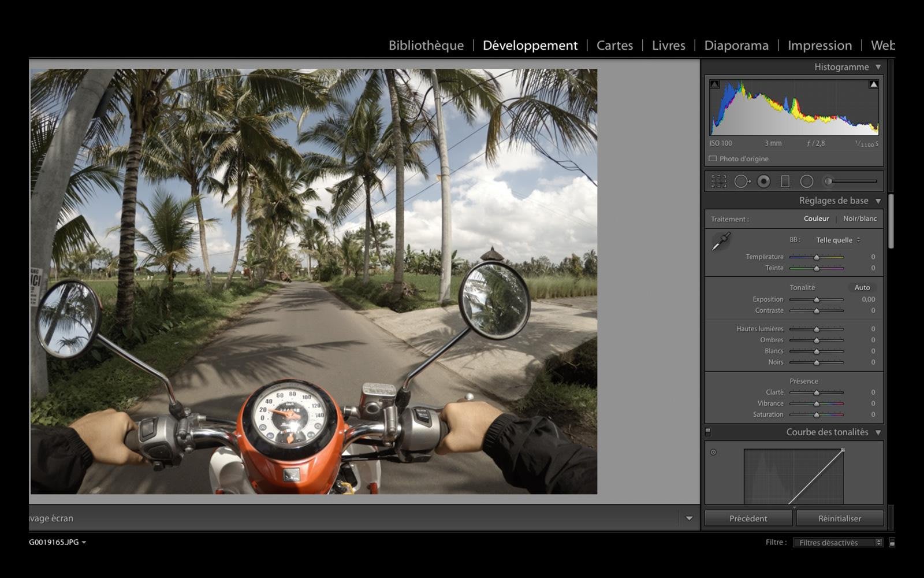Activate the tone curve targeted adjustment tool
Screen dimensions: 924x578
point(713,452)
